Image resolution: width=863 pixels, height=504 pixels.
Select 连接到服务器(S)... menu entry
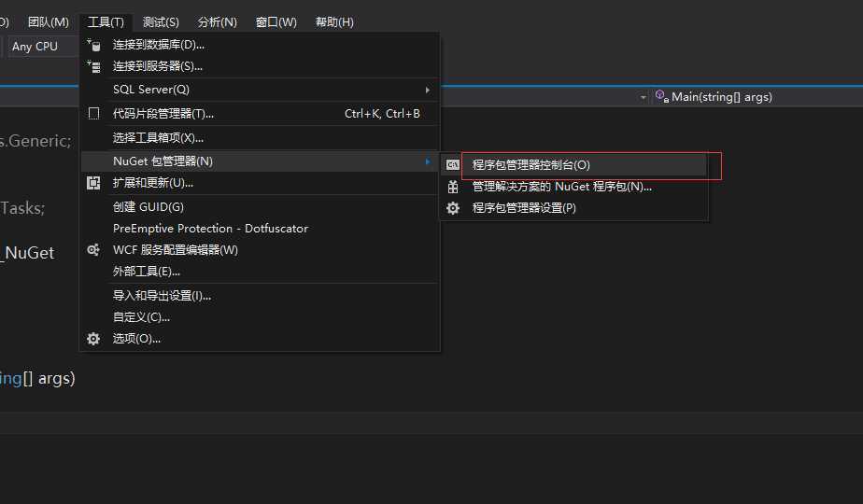(x=260, y=66)
